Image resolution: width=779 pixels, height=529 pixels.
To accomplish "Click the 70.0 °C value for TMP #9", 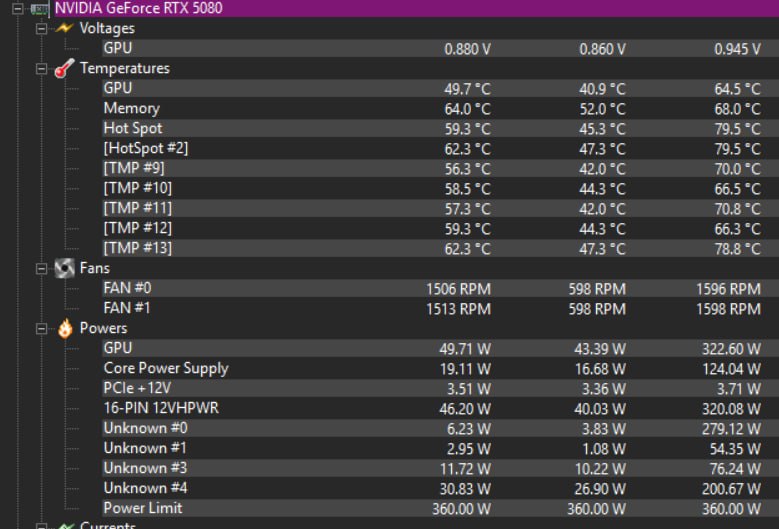I will pyautogui.click(x=737, y=169).
